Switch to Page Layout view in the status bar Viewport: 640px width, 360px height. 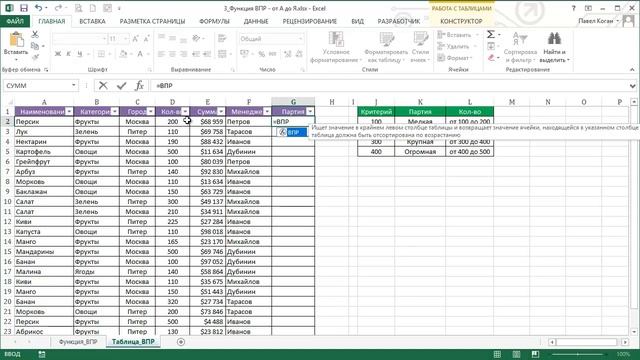(516, 354)
